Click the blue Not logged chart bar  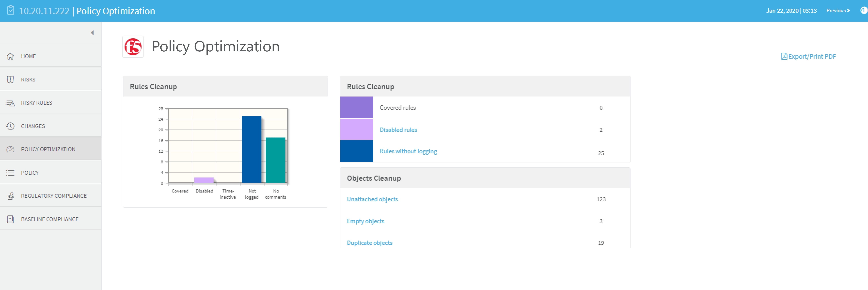[x=251, y=149]
